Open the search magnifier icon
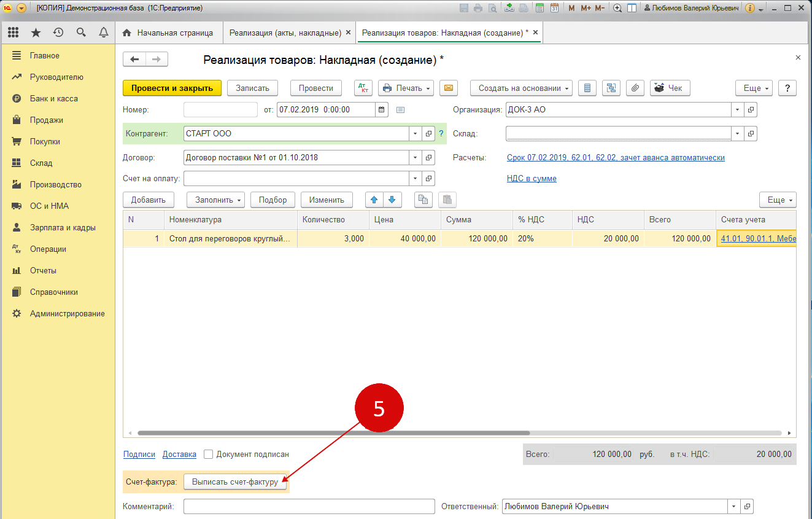This screenshot has height=519, width=812. coord(81,33)
